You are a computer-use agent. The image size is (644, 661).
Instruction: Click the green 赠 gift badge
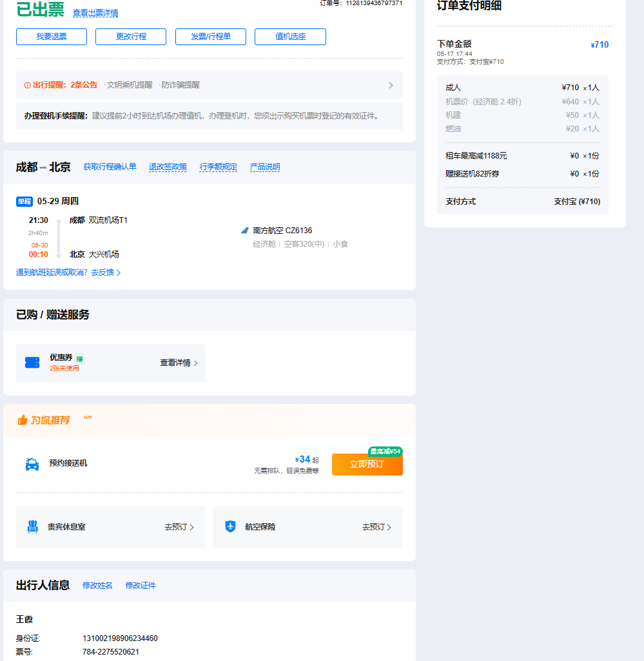79,359
